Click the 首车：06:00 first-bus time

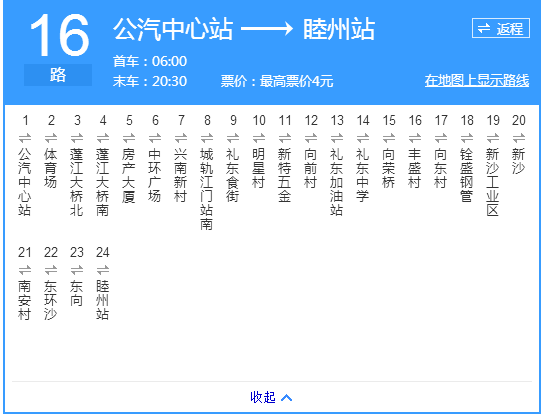150,62
